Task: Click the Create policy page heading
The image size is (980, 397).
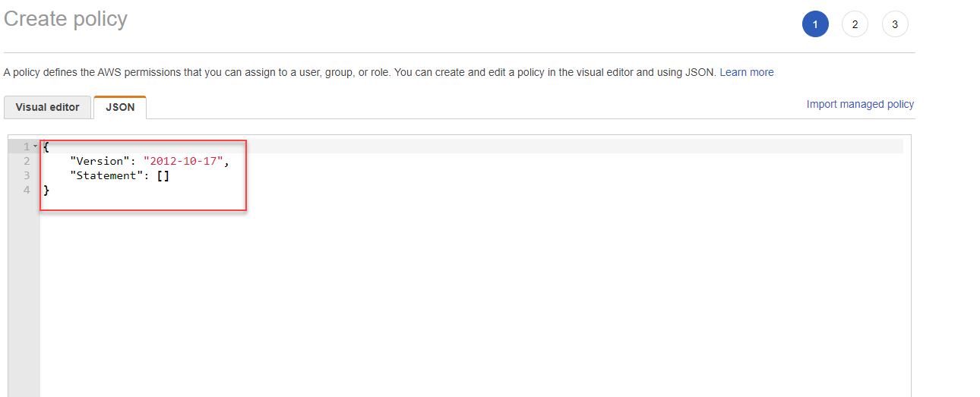Action: 65,18
